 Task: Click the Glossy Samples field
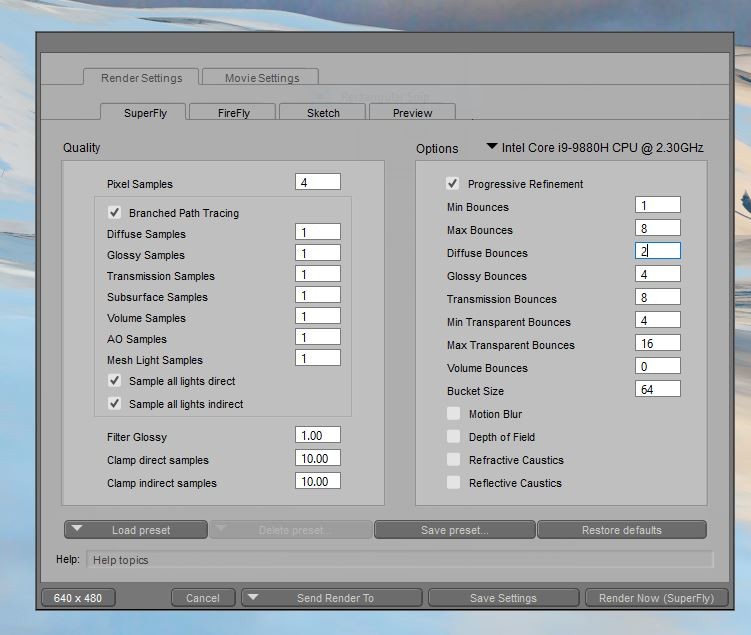(318, 253)
